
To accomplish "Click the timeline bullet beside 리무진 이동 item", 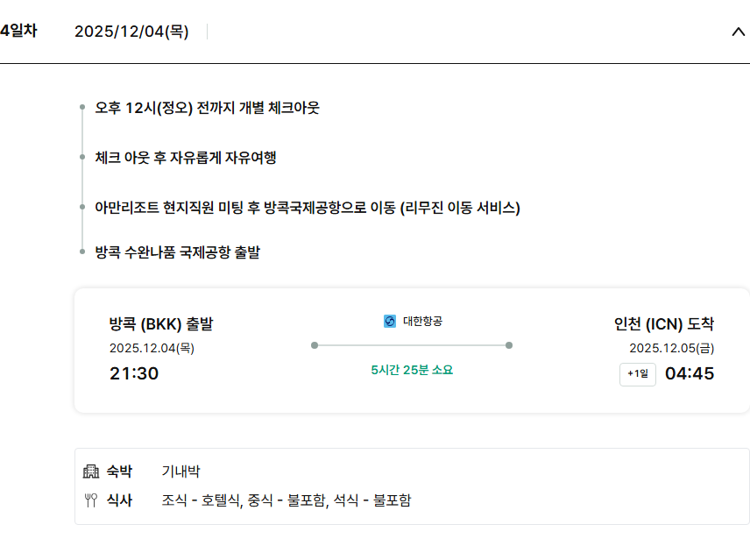I will click(81, 208).
